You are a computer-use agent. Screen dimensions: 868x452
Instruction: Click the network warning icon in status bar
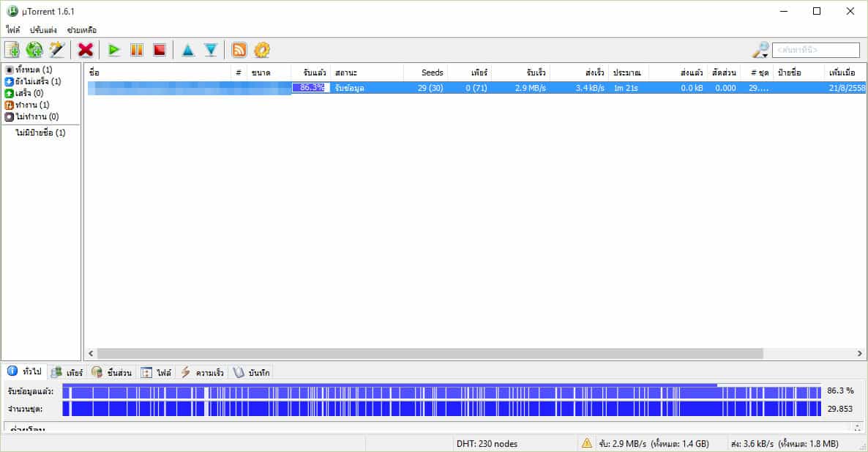click(x=586, y=443)
